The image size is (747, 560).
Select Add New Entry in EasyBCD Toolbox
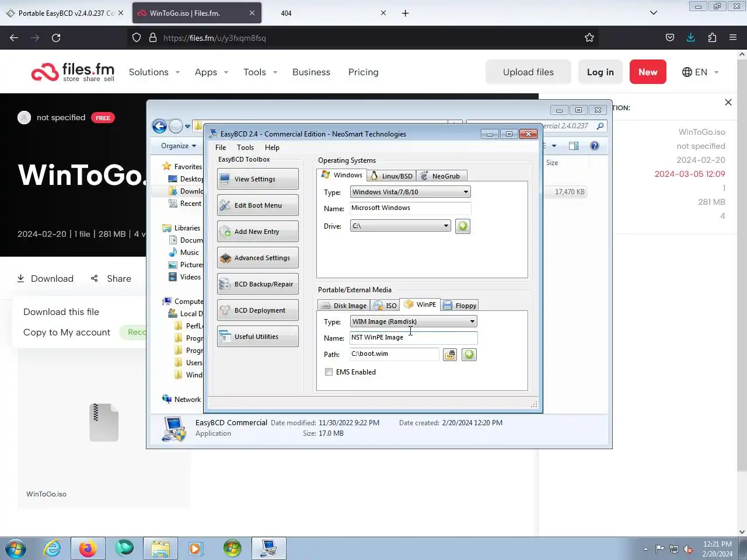pyautogui.click(x=257, y=232)
